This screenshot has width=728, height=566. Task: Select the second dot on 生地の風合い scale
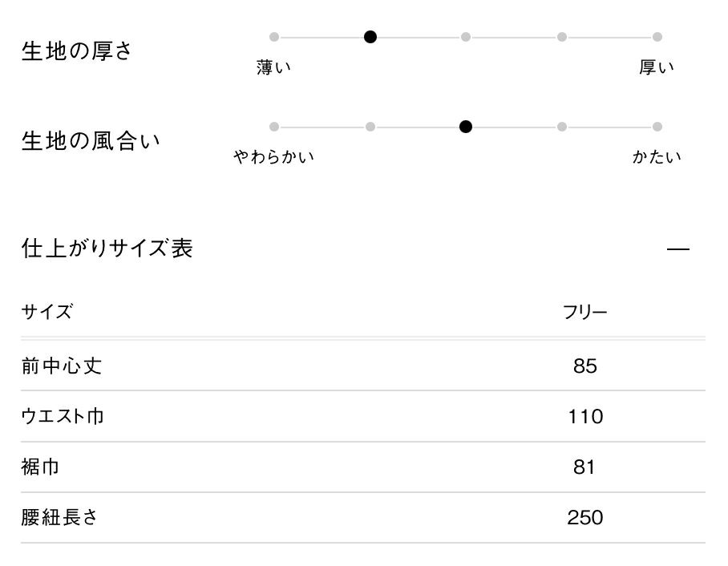[x=370, y=127]
